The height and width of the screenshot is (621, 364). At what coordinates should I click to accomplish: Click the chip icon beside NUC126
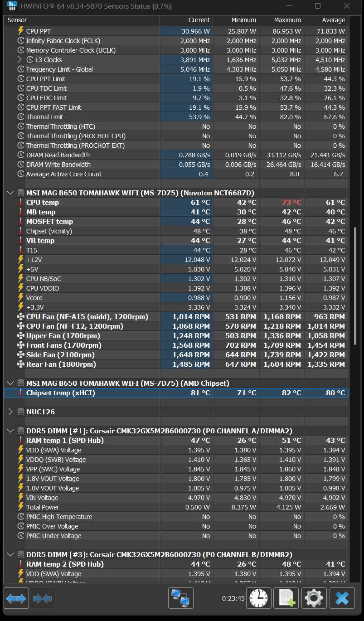pyautogui.click(x=20, y=412)
